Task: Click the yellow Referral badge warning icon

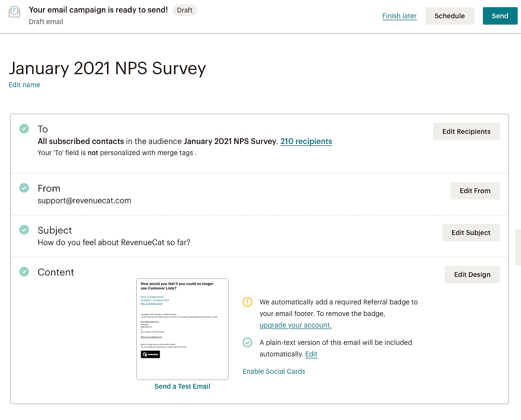Action: pos(248,302)
